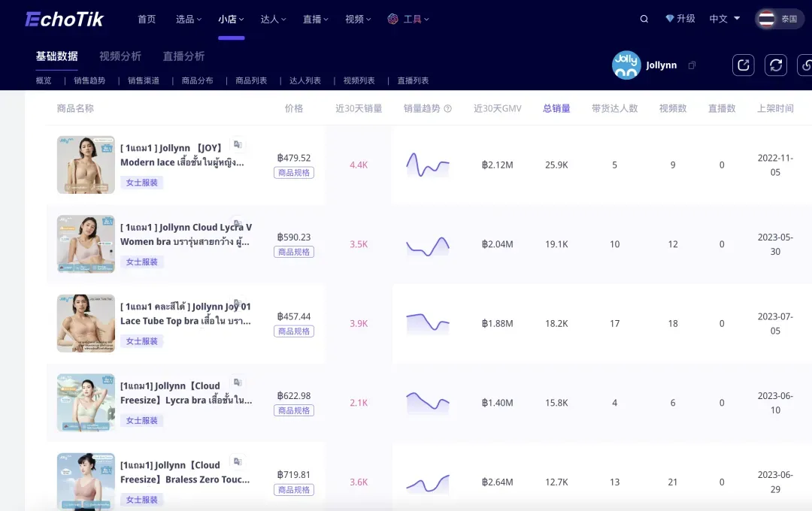Image resolution: width=812 pixels, height=511 pixels.
Task: Translate the JOY Modern lace product title
Action: pyautogui.click(x=238, y=144)
